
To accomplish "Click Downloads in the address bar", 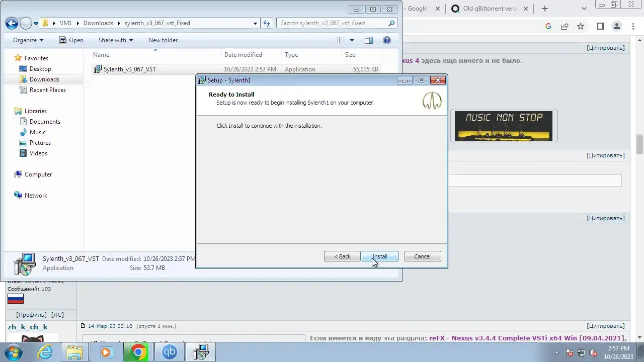I will [98, 23].
